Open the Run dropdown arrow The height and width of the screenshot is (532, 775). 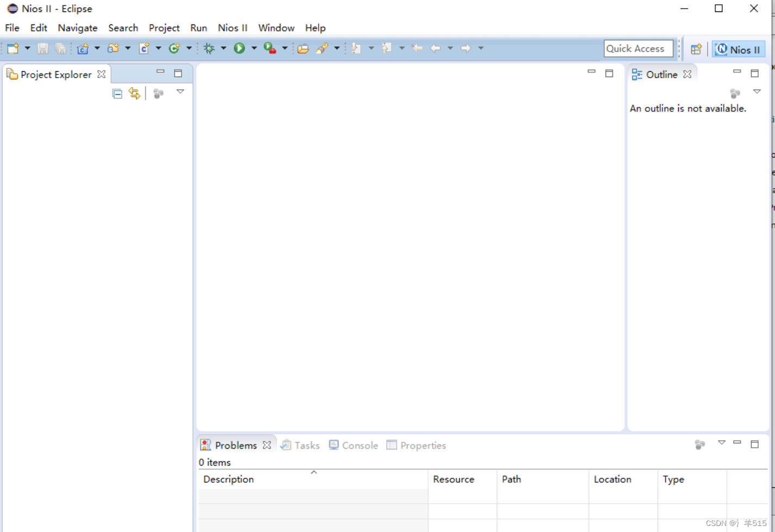click(254, 48)
